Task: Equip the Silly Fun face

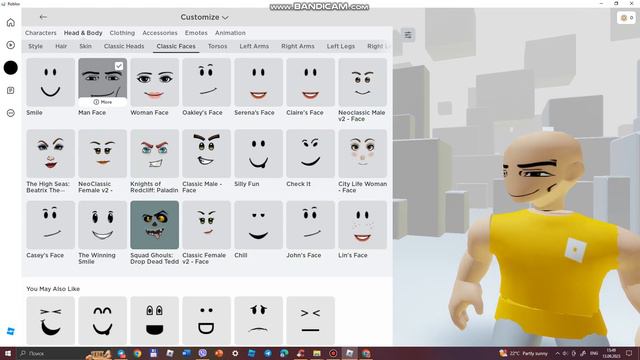Action: [x=258, y=153]
